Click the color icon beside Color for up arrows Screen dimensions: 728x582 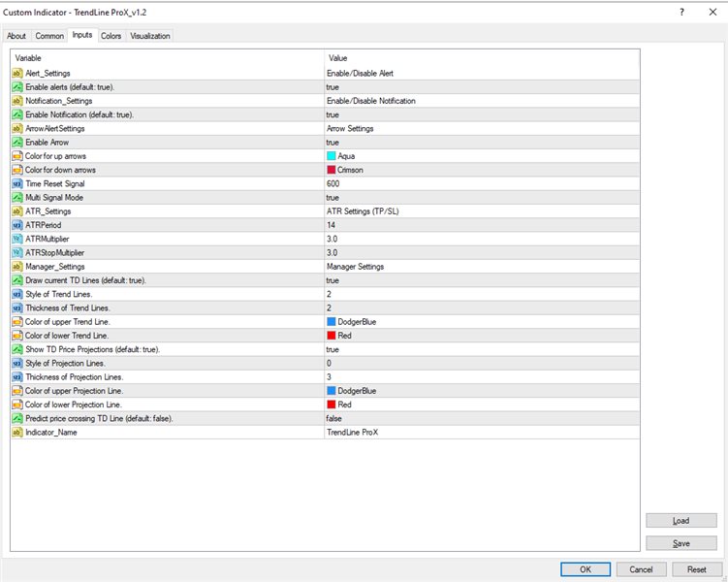click(17, 156)
